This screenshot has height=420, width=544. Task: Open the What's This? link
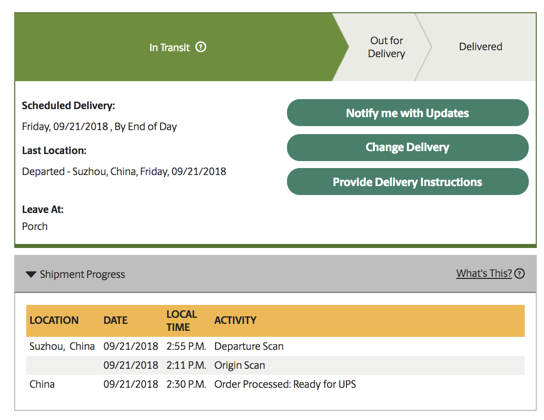click(x=484, y=273)
